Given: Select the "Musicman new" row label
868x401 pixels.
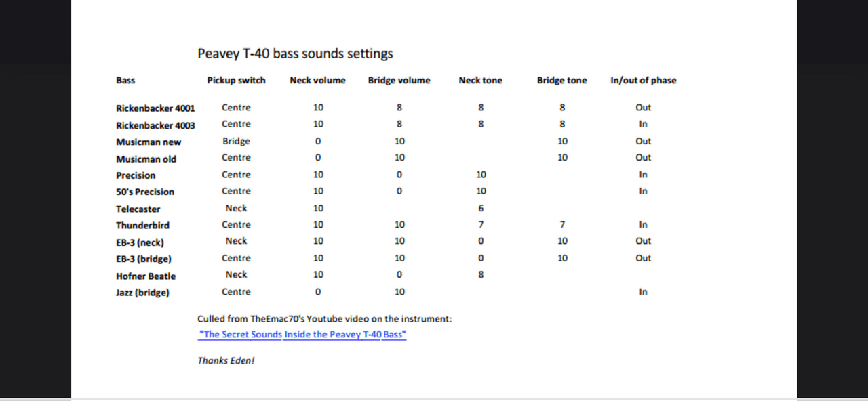Looking at the screenshot, I should (149, 142).
